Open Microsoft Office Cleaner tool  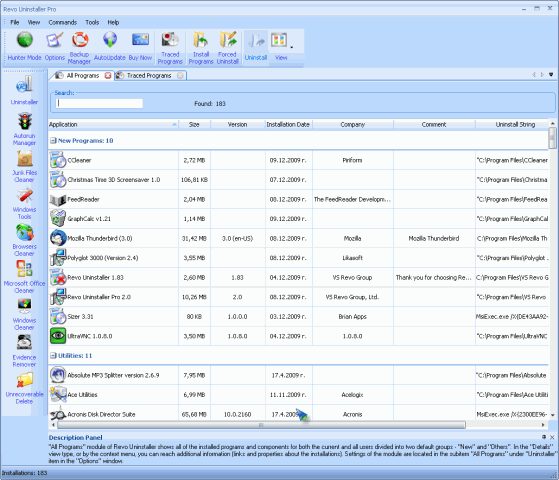(x=25, y=277)
